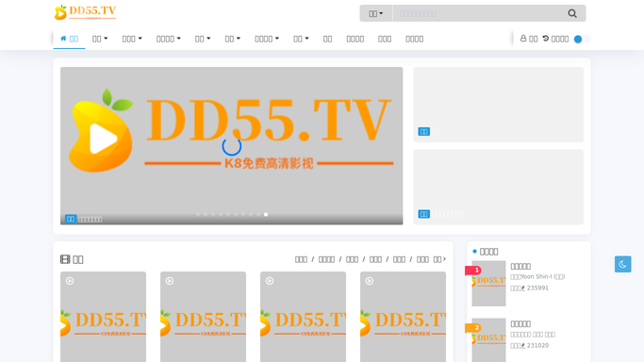
Task: Click play icon on first movie thumbnail
Action: pos(70,281)
